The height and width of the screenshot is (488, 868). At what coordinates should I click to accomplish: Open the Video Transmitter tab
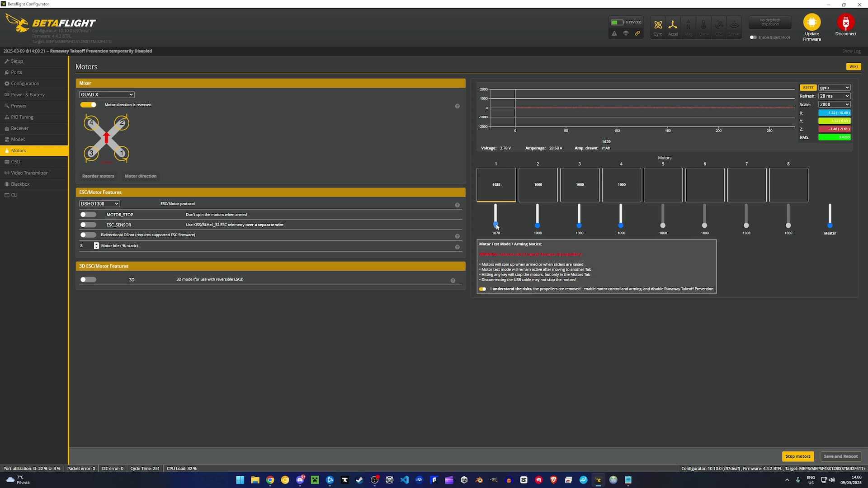pyautogui.click(x=34, y=173)
